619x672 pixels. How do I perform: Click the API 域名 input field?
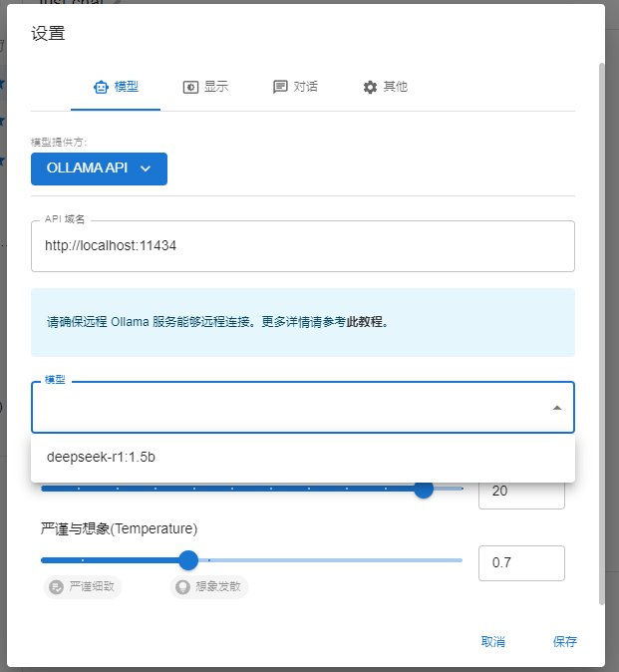click(x=302, y=246)
